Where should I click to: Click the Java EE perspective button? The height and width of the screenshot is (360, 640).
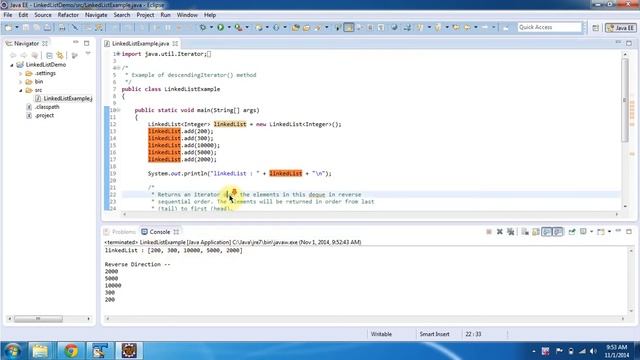[620, 27]
